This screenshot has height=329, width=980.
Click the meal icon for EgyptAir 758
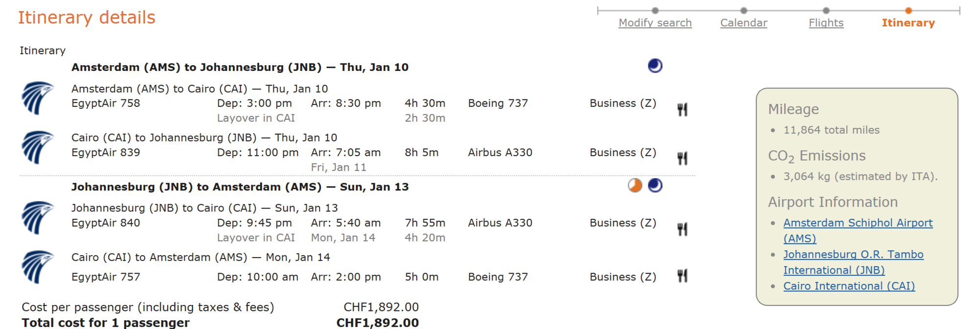pyautogui.click(x=682, y=109)
